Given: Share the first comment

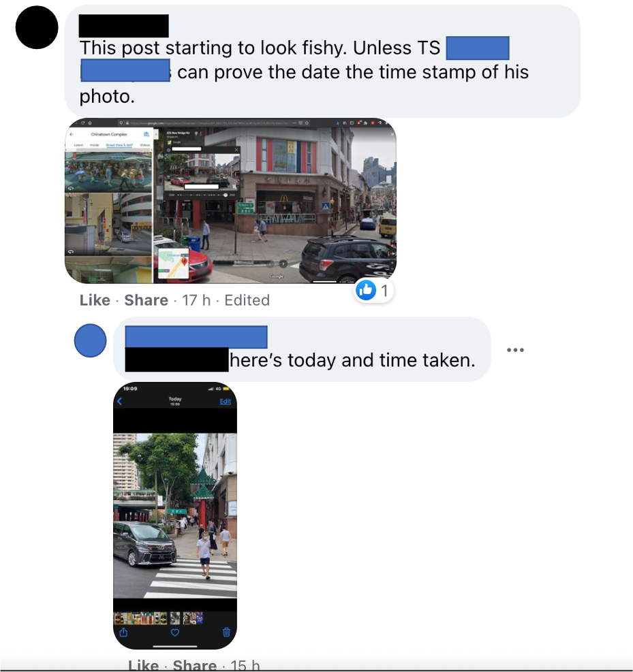Looking at the screenshot, I should [146, 300].
